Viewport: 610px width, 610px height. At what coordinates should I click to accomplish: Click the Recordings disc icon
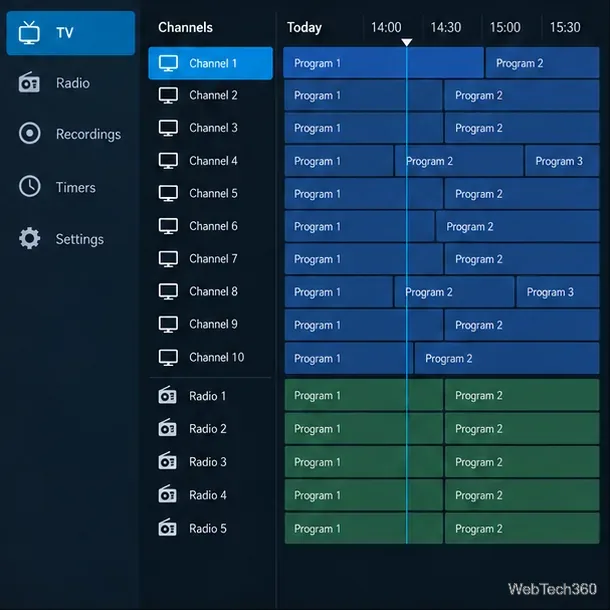click(x=30, y=133)
